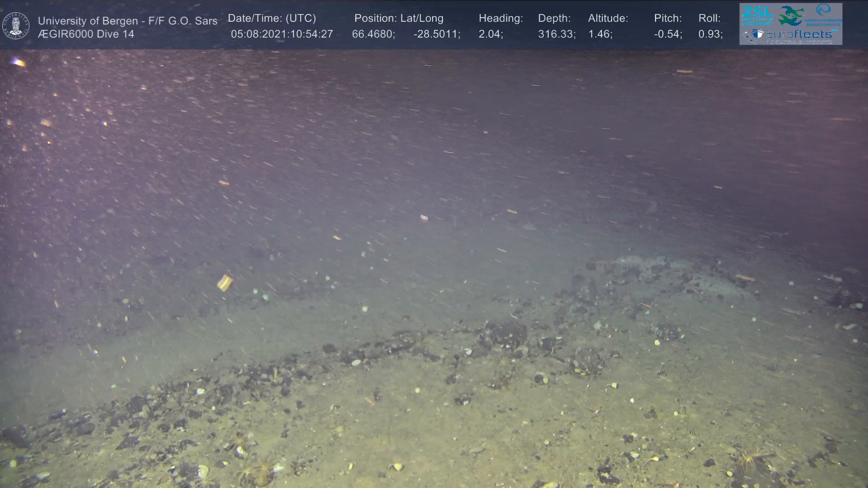The image size is (868, 488).
Task: Click the bright glowing particle in top-left corner
Action: point(18,62)
